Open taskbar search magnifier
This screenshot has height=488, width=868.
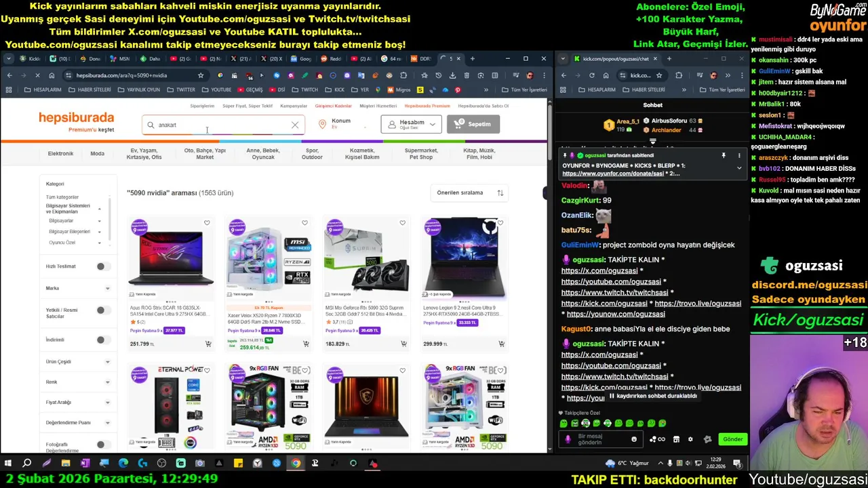click(x=27, y=464)
